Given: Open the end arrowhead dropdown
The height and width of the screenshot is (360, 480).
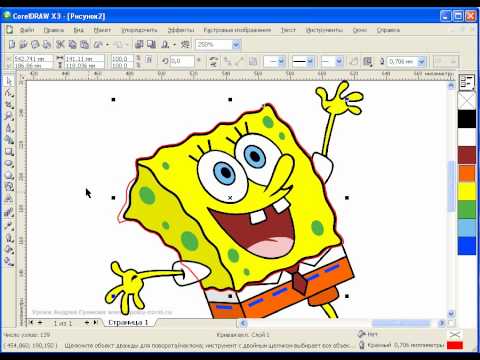Looking at the screenshot, I should click(x=339, y=61).
